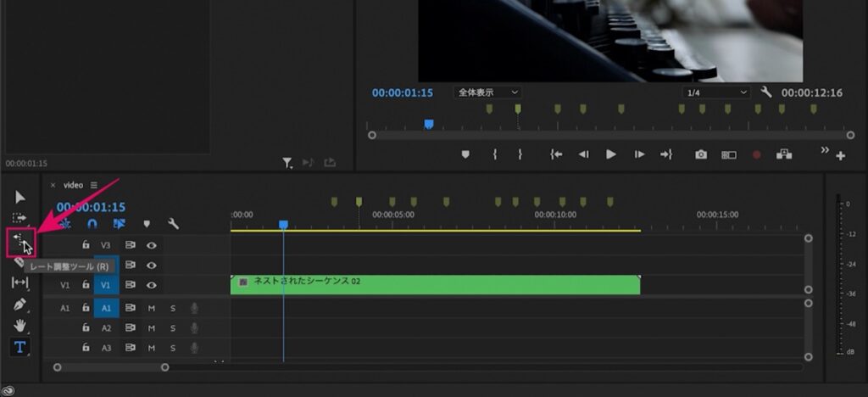Open the Comparison View
The height and width of the screenshot is (397, 868).
(728, 155)
